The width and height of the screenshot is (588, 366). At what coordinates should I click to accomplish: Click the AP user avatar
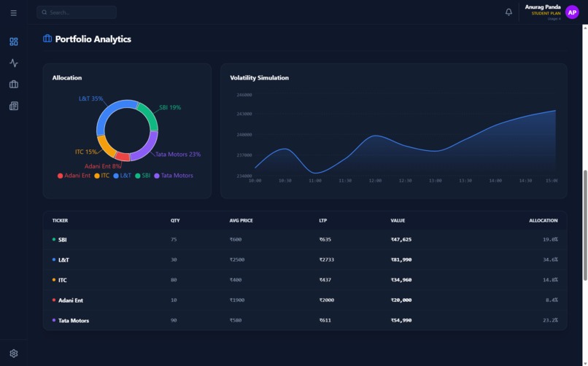point(572,12)
